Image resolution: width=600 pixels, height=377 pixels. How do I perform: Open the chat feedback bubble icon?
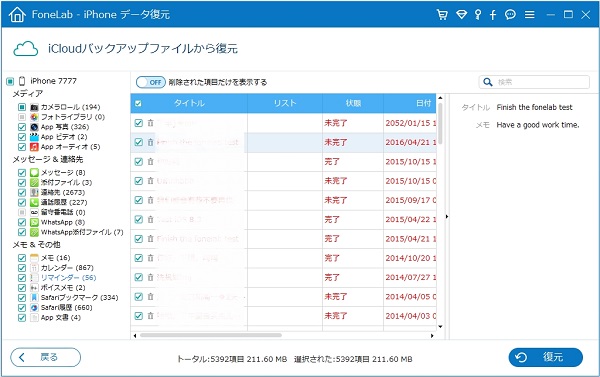coord(510,15)
